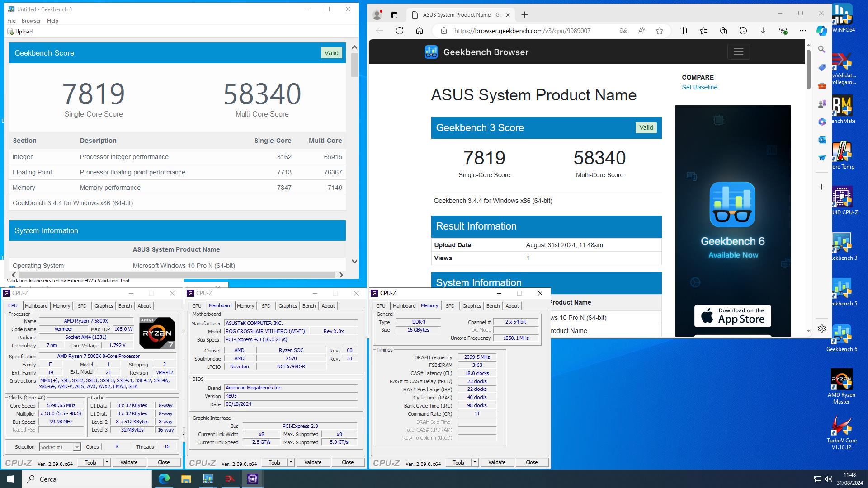Open Edge sidebar Outlook icon
Screen dimensions: 868x488
click(x=822, y=140)
